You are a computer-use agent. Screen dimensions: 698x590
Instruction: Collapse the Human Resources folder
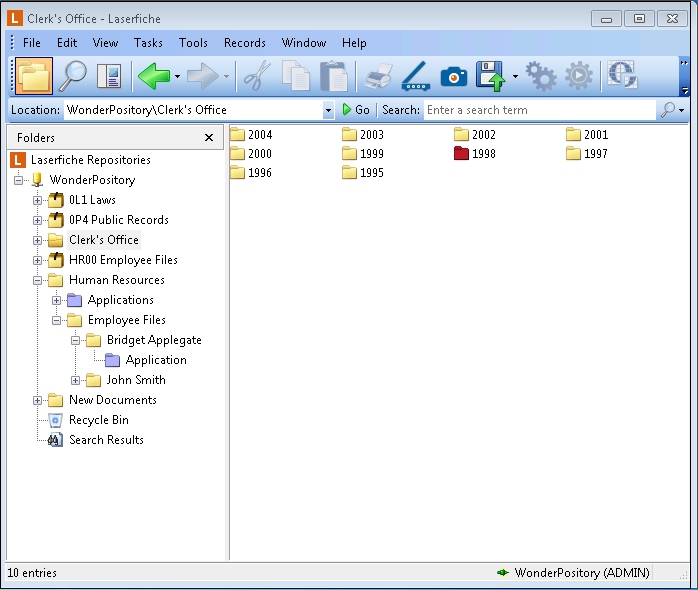(37, 281)
